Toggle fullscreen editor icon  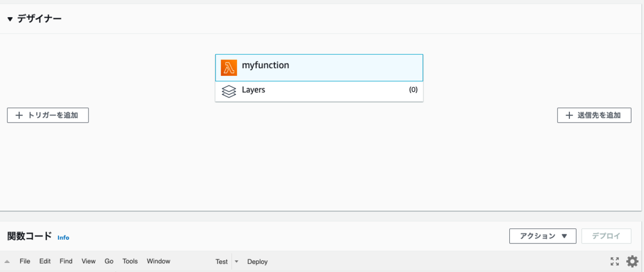pos(615,262)
